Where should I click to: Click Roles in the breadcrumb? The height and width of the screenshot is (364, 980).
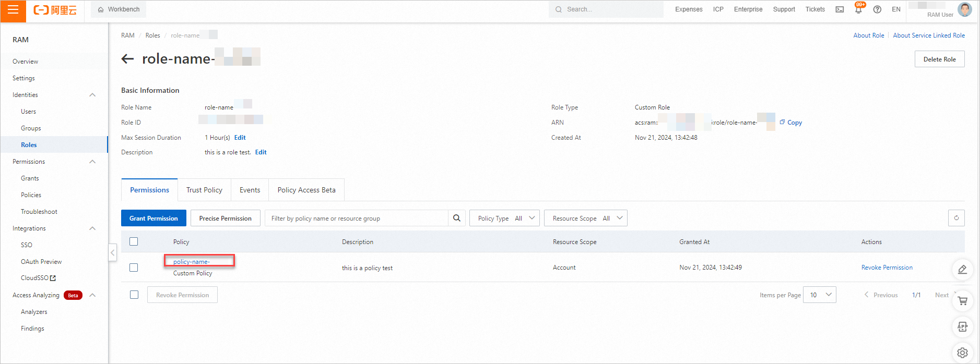152,35
